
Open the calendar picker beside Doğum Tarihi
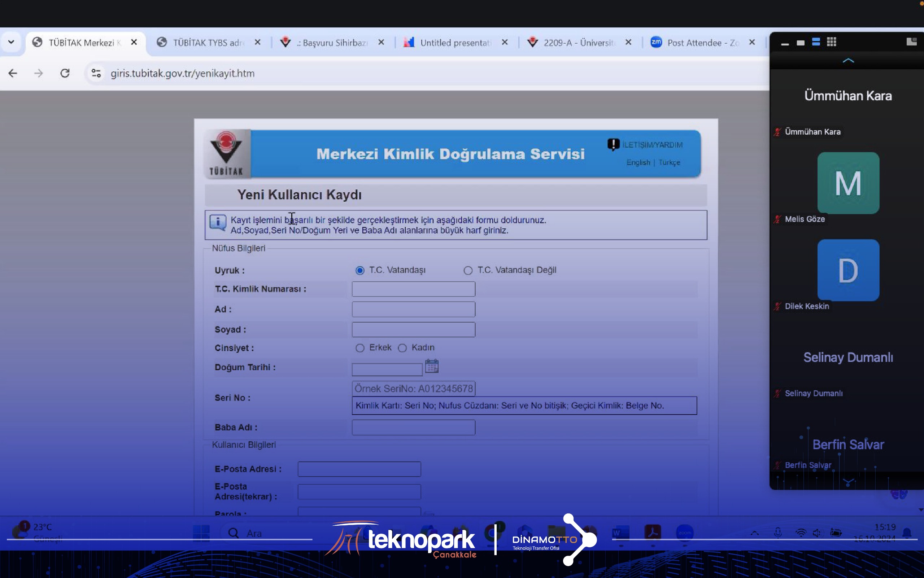432,366
